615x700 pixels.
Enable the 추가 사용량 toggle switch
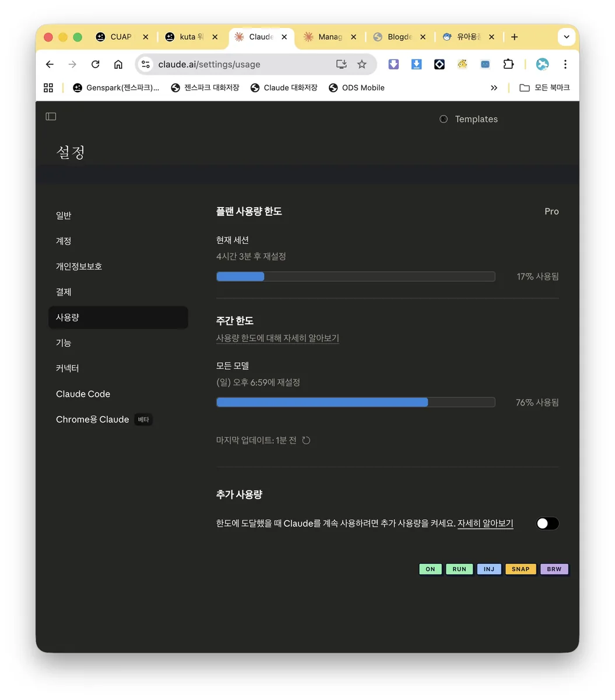point(547,523)
